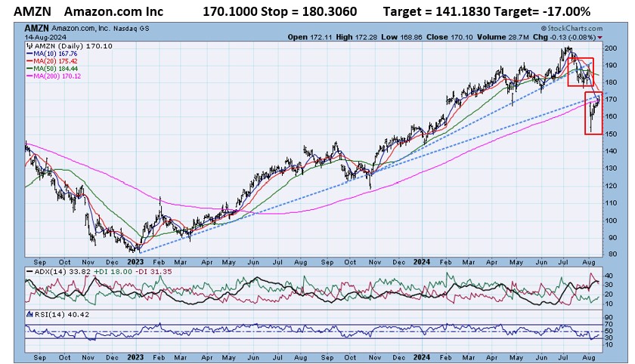The height and width of the screenshot is (364, 635).
Task: Click the candlestick icon beside AMZN (Daily)
Action: [x=30, y=46]
